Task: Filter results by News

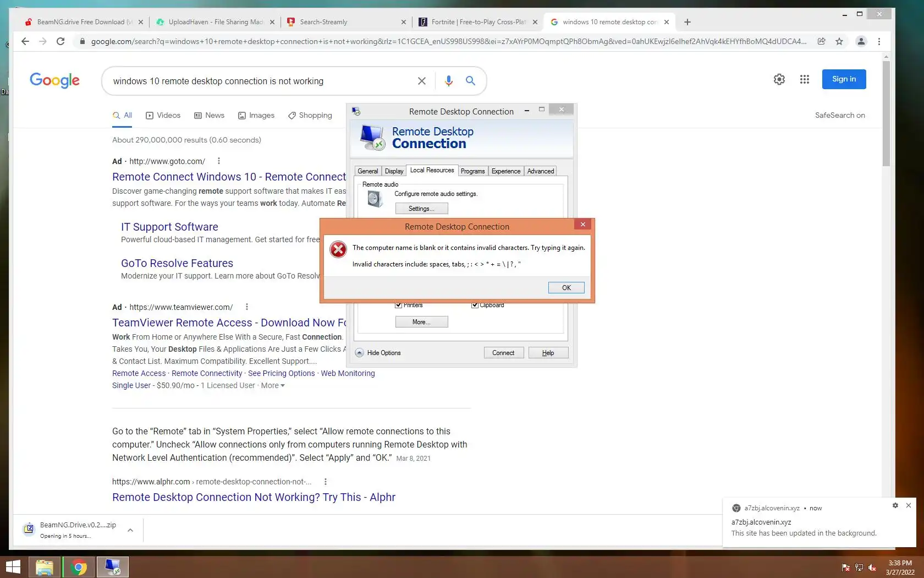Action: tap(209, 116)
